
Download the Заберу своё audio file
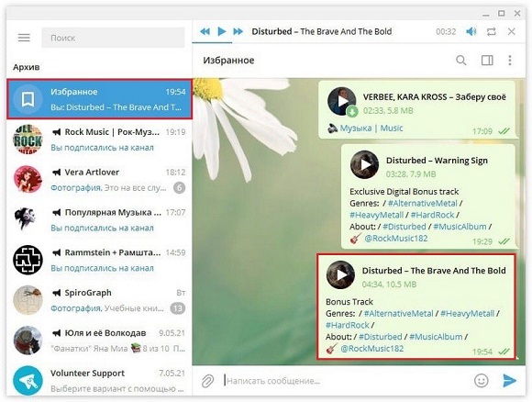pyautogui.click(x=352, y=111)
